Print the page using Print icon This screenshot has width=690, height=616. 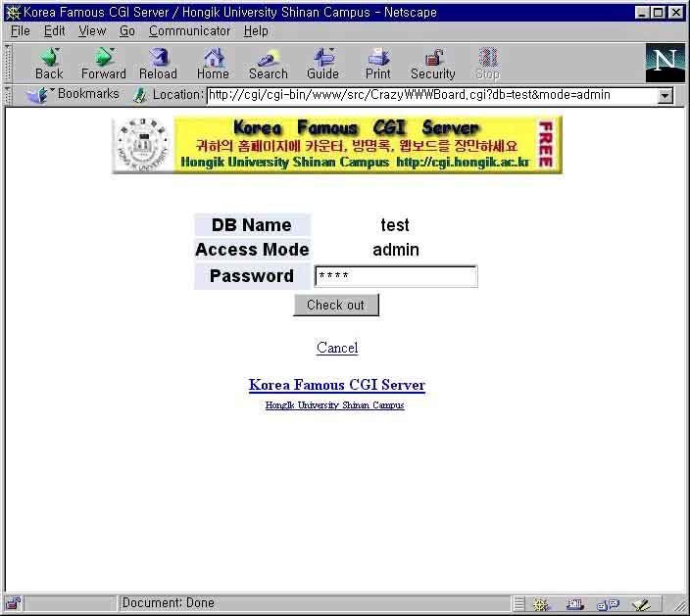pos(378,64)
